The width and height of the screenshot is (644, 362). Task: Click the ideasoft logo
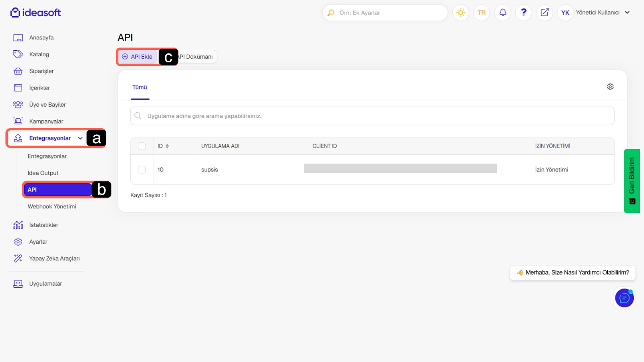coord(36,13)
